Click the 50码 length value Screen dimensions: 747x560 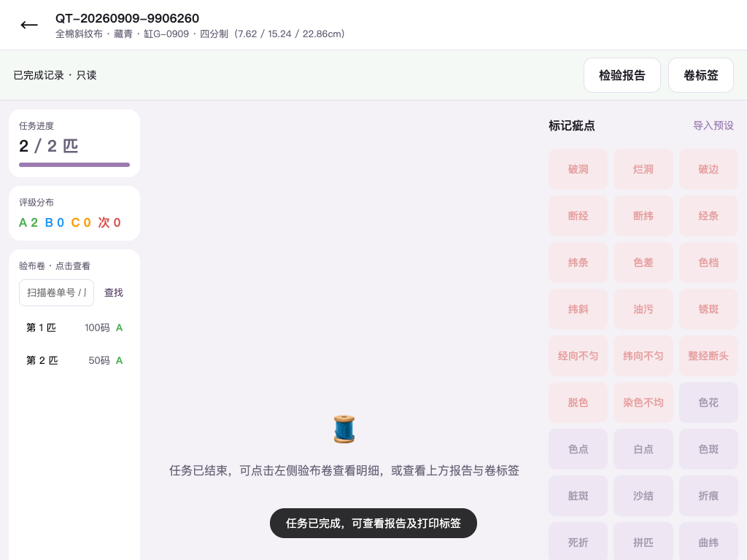pyautogui.click(x=99, y=360)
